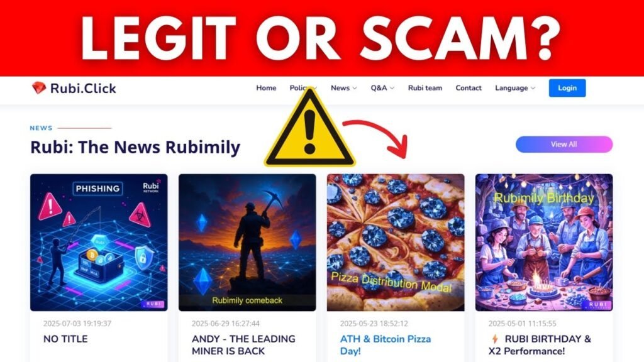Click the yellow warning triangle icon
644x362 pixels.
point(309,128)
